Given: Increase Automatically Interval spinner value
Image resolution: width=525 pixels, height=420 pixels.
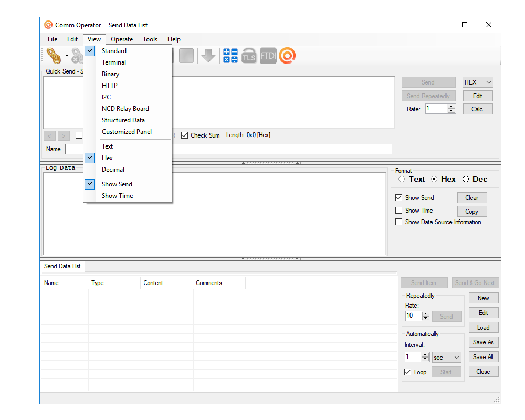Looking at the screenshot, I should pos(425,355).
